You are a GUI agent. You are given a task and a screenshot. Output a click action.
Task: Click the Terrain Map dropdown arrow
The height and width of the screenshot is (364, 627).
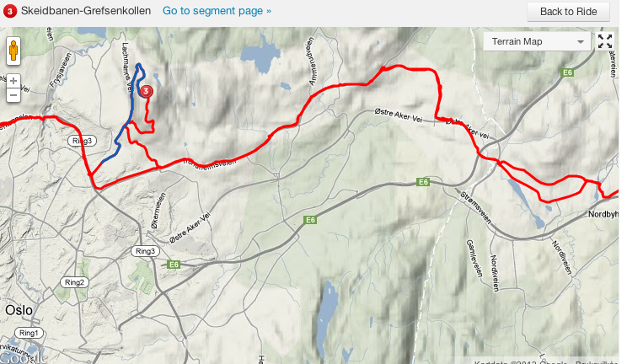pyautogui.click(x=580, y=42)
